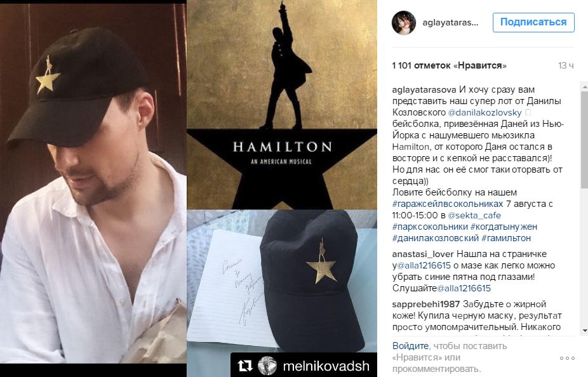This screenshot has height=377, width=588.
Task: Click the repost arrows icon
Action: tap(245, 366)
